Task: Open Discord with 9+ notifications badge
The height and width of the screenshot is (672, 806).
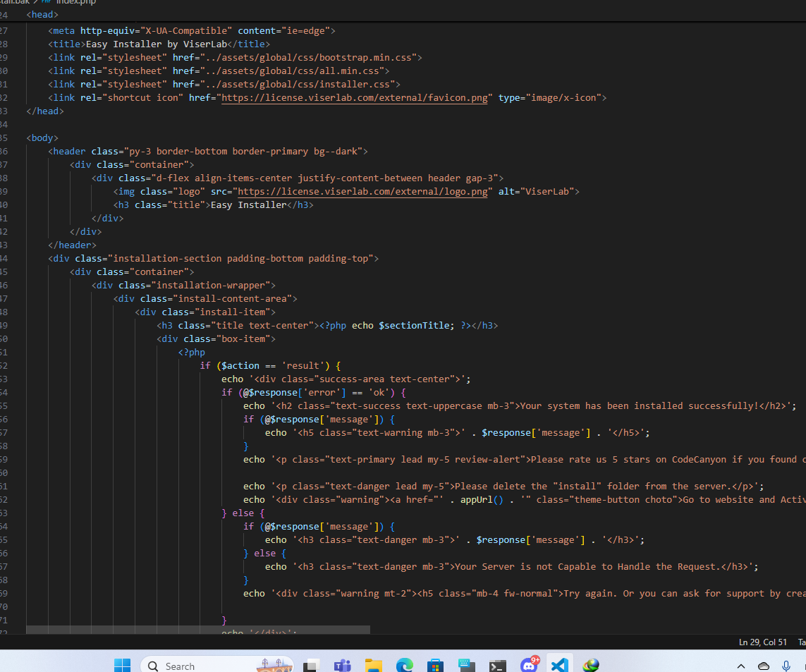Action: click(x=529, y=664)
